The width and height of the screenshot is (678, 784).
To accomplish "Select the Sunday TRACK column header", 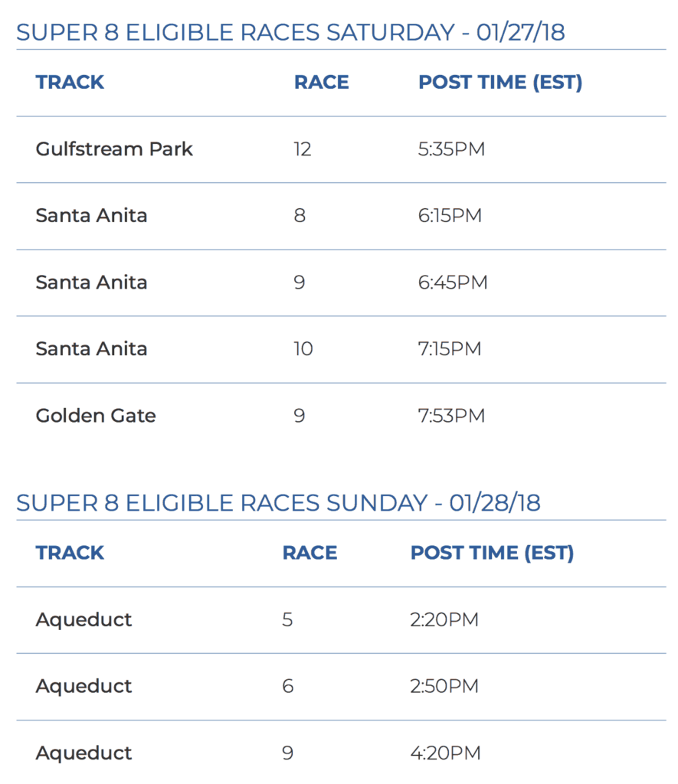I will 70,553.
